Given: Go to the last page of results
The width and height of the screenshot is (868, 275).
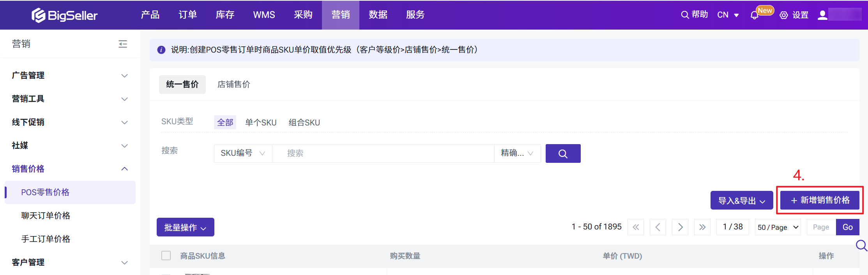Looking at the screenshot, I should pyautogui.click(x=702, y=227).
